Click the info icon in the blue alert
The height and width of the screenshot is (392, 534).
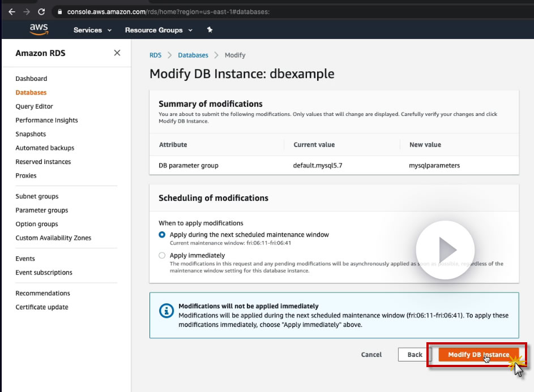point(166,311)
